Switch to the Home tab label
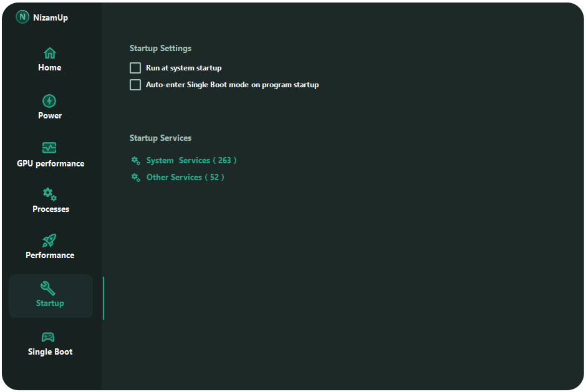The height and width of the screenshot is (392, 586). pos(50,68)
